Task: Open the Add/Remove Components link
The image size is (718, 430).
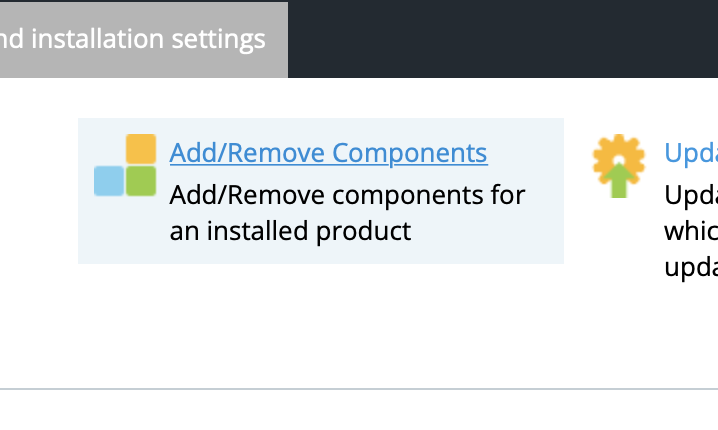Action: [328, 152]
